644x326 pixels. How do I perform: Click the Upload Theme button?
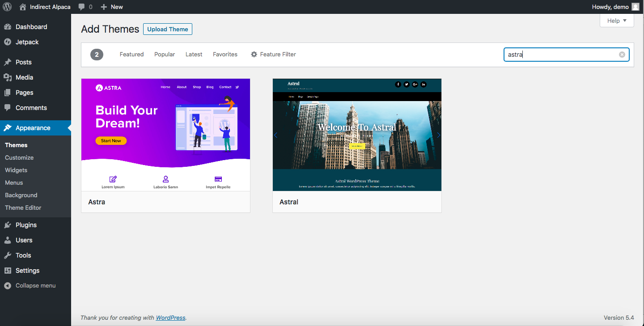[168, 29]
